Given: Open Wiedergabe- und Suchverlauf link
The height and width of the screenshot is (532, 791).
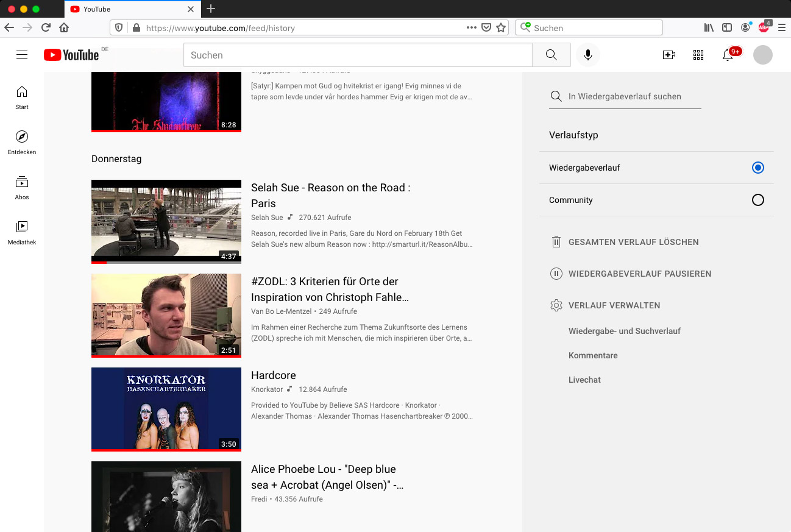Looking at the screenshot, I should tap(625, 331).
